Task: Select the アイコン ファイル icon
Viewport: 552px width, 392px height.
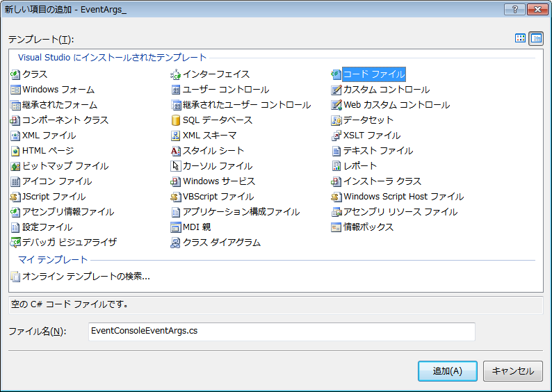Action: [15, 181]
